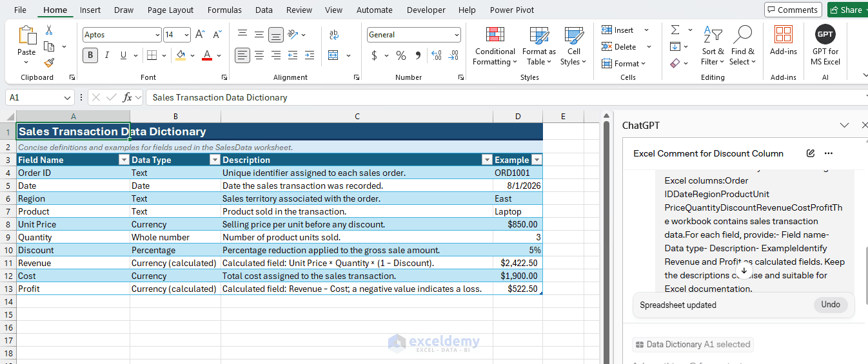Click the Insert Function fx icon
The height and width of the screenshot is (364, 868).
pos(128,97)
